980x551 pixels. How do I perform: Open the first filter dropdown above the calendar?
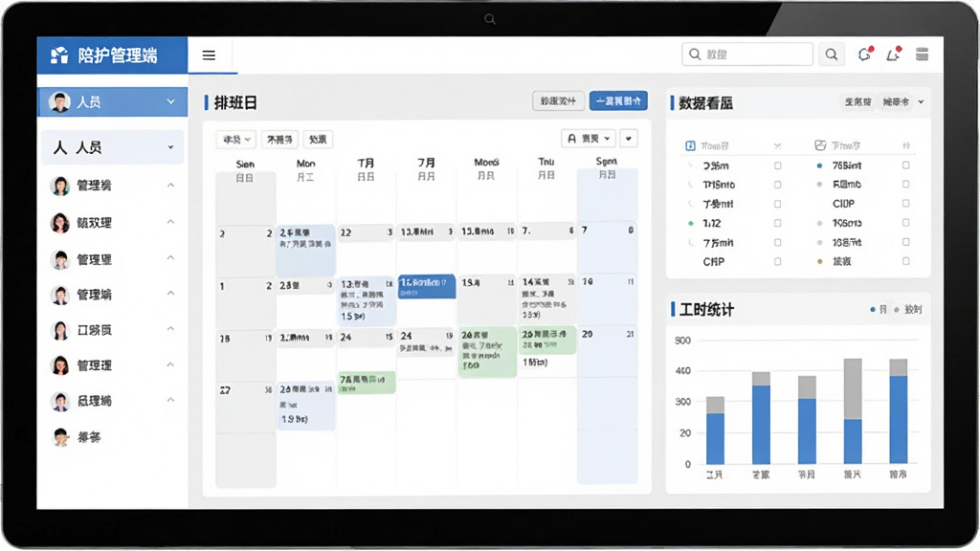point(235,140)
